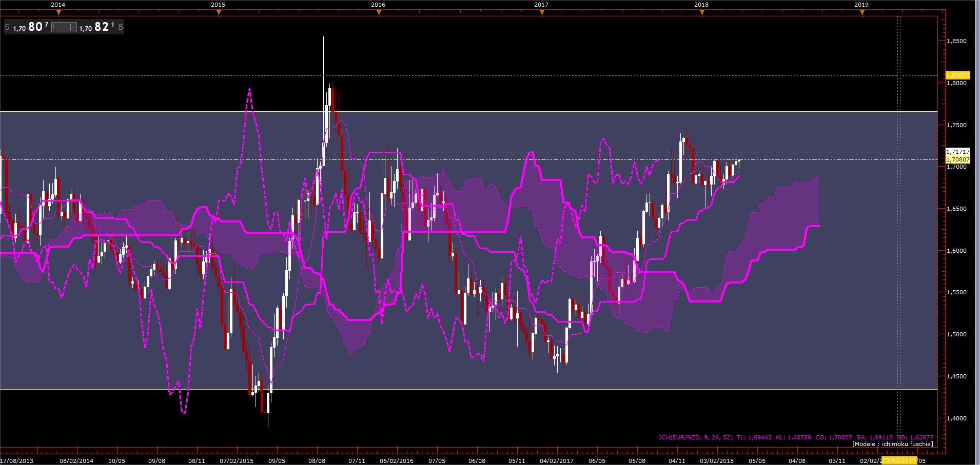This screenshot has width=980, height=465.
Task: Click the 06/02/2016 date axis label
Action: pyautogui.click(x=397, y=461)
